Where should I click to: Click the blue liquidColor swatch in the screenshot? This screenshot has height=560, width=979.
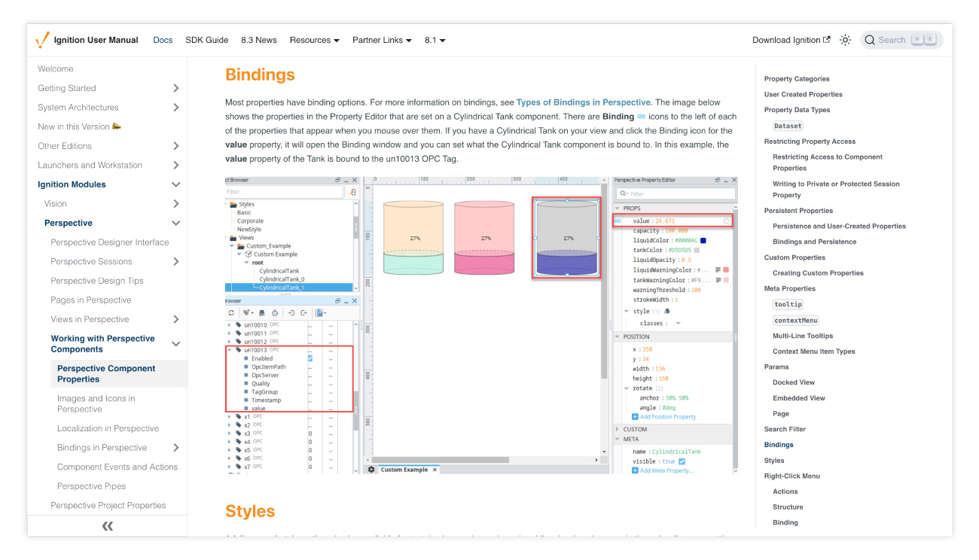click(x=703, y=241)
